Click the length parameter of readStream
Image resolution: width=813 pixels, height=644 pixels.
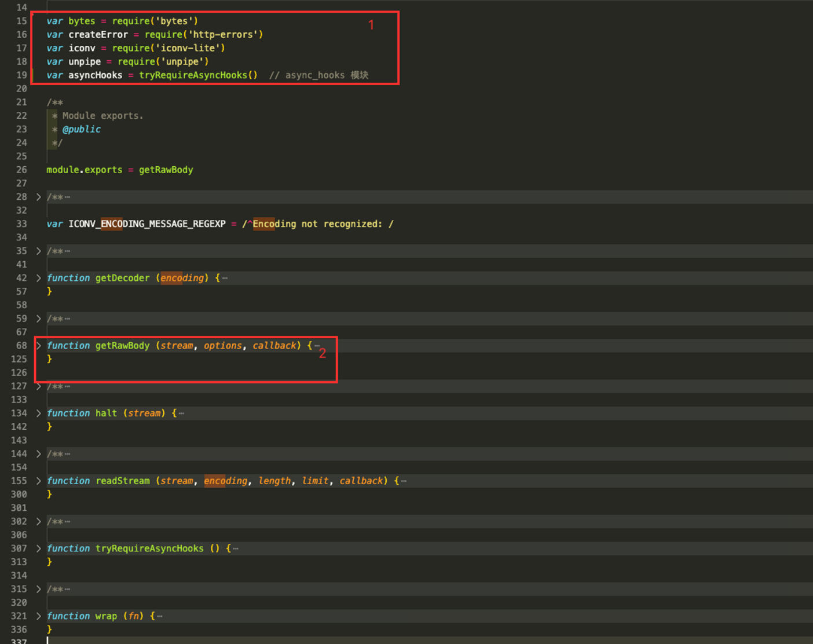coord(274,481)
